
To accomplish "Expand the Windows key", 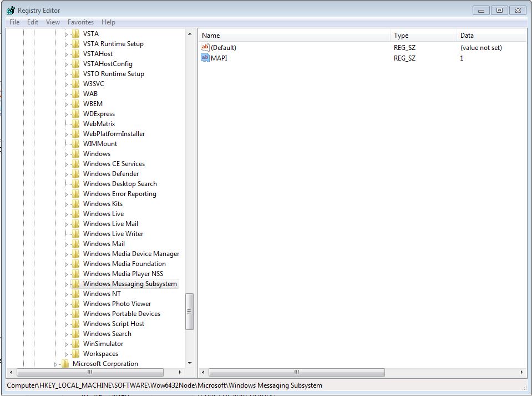I will tap(66, 154).
